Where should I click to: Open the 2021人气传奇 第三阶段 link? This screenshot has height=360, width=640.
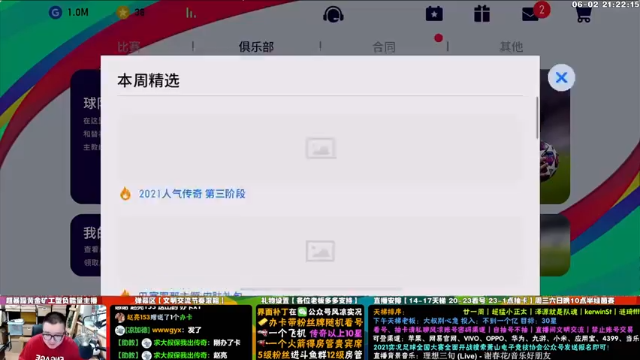pos(192,194)
